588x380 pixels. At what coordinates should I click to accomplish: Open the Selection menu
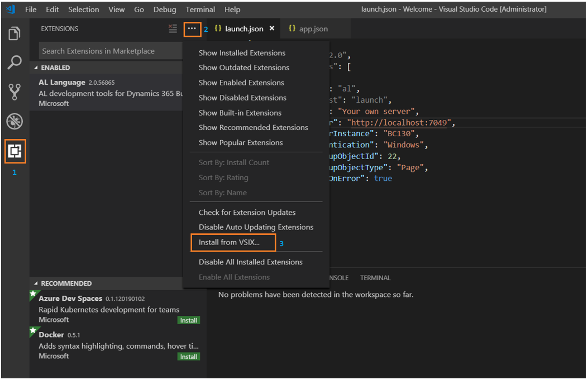84,9
